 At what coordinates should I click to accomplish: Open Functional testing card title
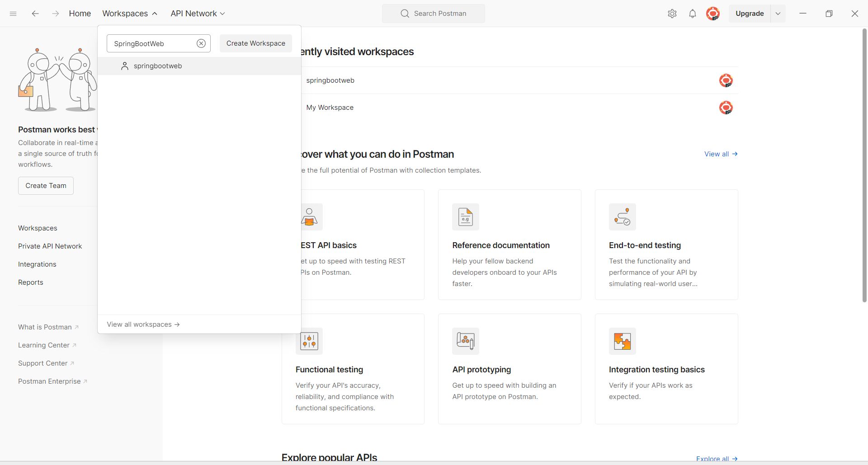coord(329,370)
